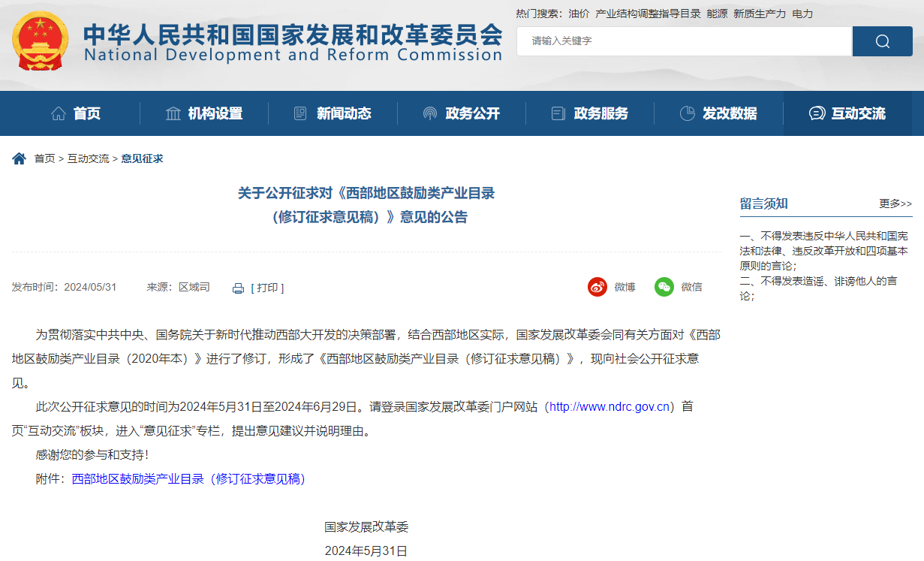Image resolution: width=924 pixels, height=561 pixels.
Task: Share via the red Weibo icon
Action: (x=597, y=287)
